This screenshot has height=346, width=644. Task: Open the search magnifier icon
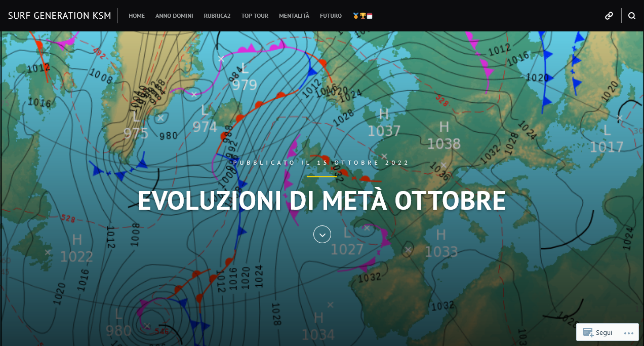[x=631, y=16]
